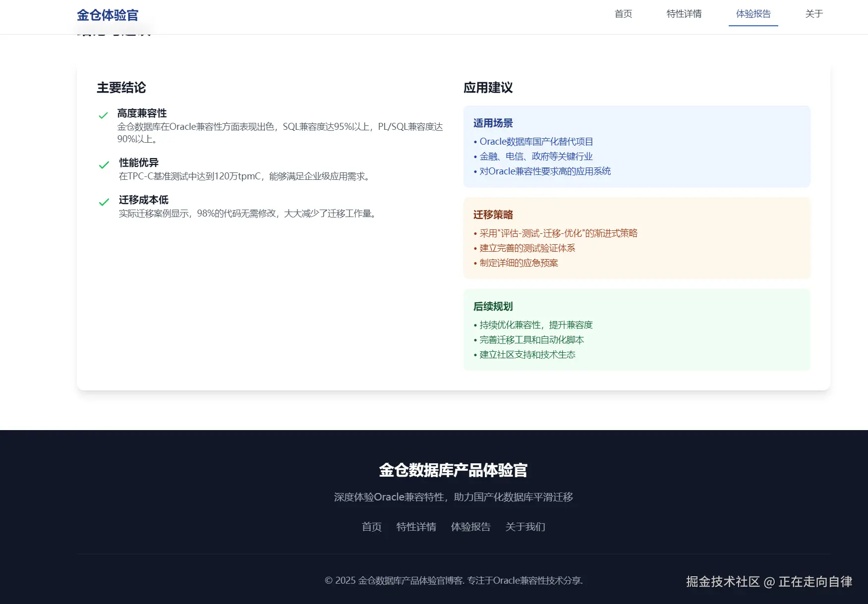Image resolution: width=868 pixels, height=604 pixels.
Task: Click the 建立社区支持和技术生态 bullet
Action: click(x=524, y=355)
